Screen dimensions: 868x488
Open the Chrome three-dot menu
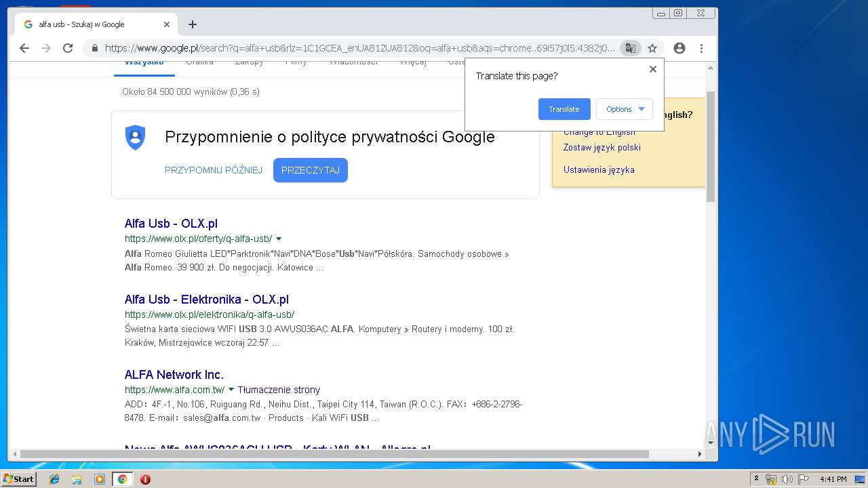point(701,48)
